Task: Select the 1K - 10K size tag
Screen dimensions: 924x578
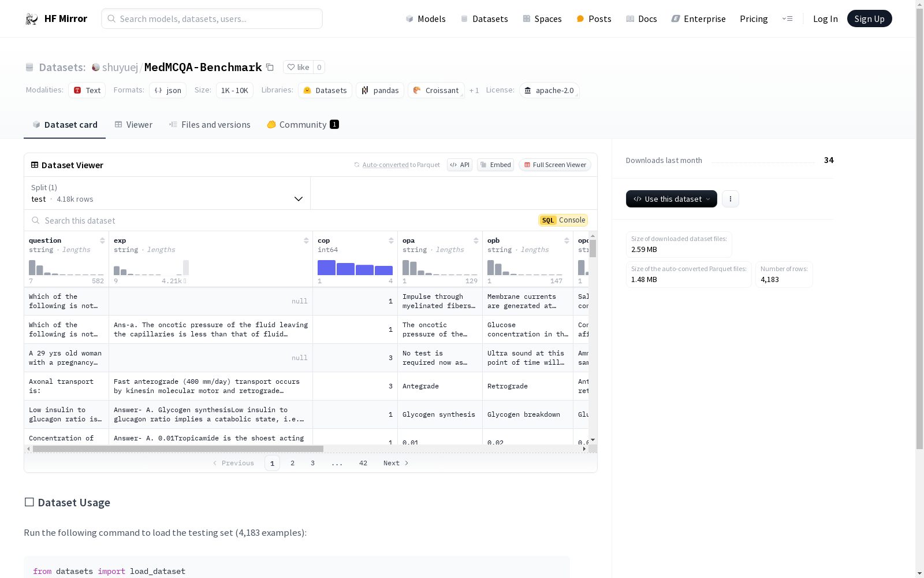Action: (x=234, y=91)
